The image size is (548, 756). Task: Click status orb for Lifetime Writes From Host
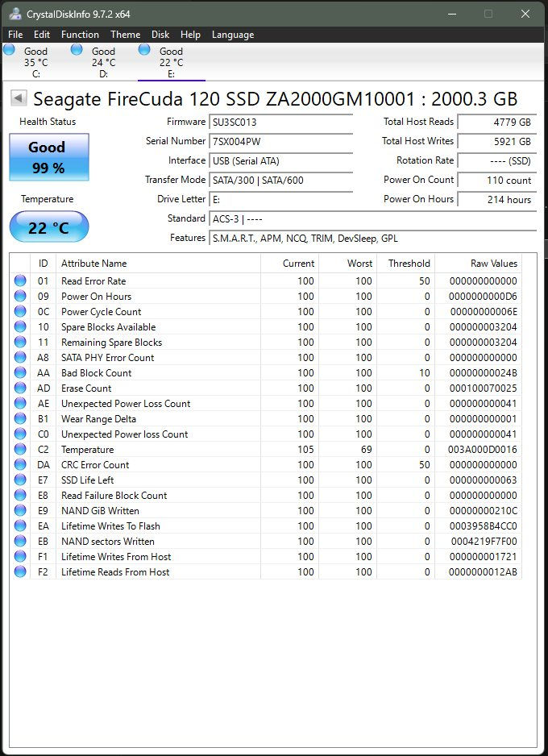(x=20, y=556)
